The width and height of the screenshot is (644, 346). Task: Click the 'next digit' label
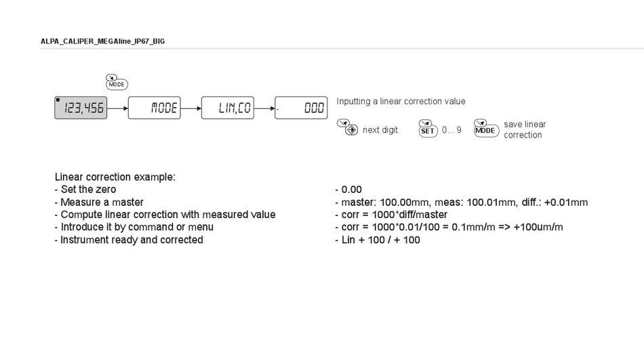click(380, 130)
